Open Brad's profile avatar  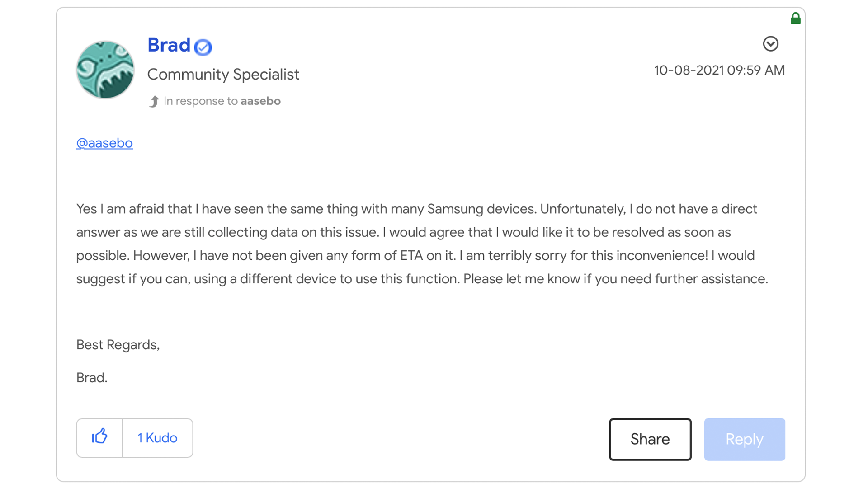[x=105, y=70]
